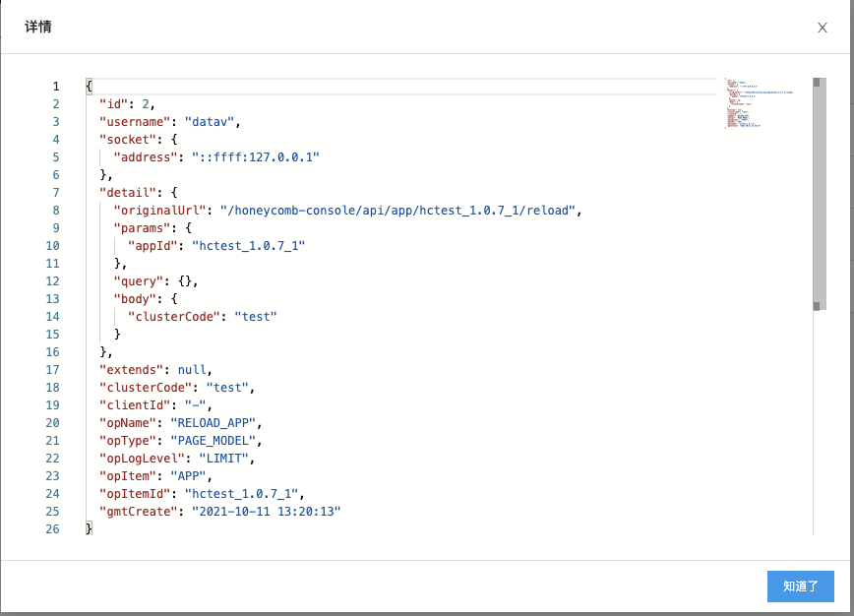Click line number 1 in the gutter
The height and width of the screenshot is (616, 854).
55,87
